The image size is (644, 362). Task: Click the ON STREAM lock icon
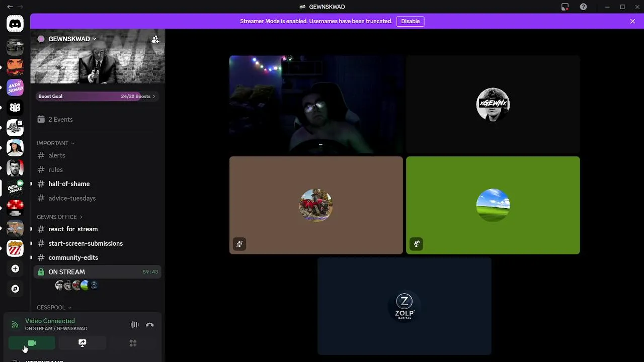[41, 272]
